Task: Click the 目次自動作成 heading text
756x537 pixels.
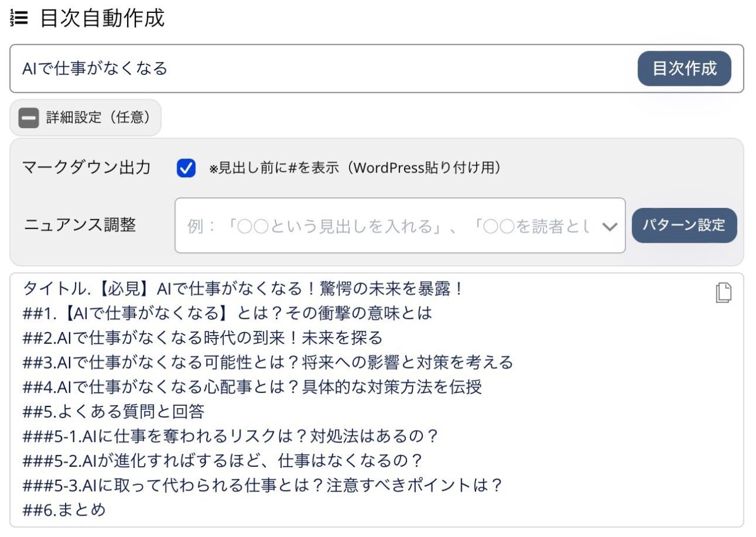Action: [102, 19]
